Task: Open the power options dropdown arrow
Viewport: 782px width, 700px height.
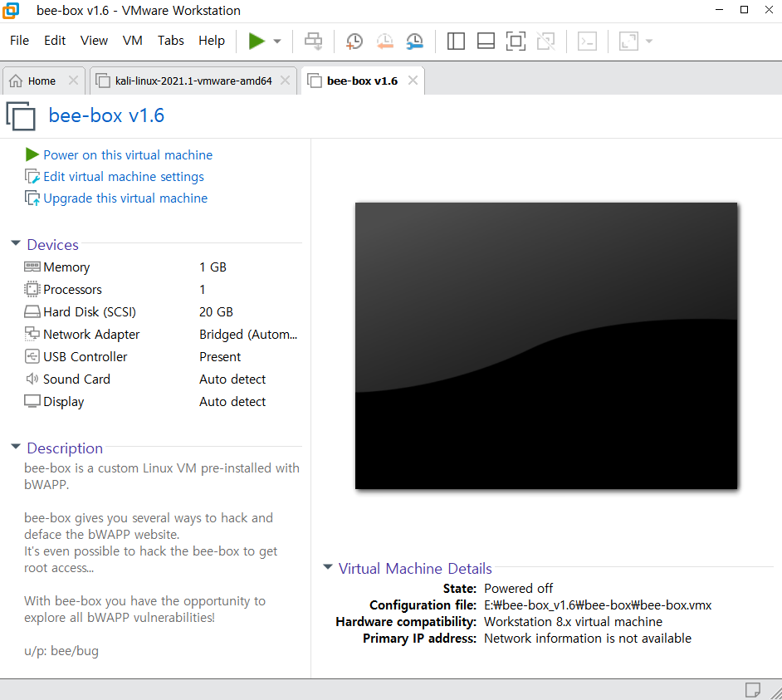Action: (277, 42)
